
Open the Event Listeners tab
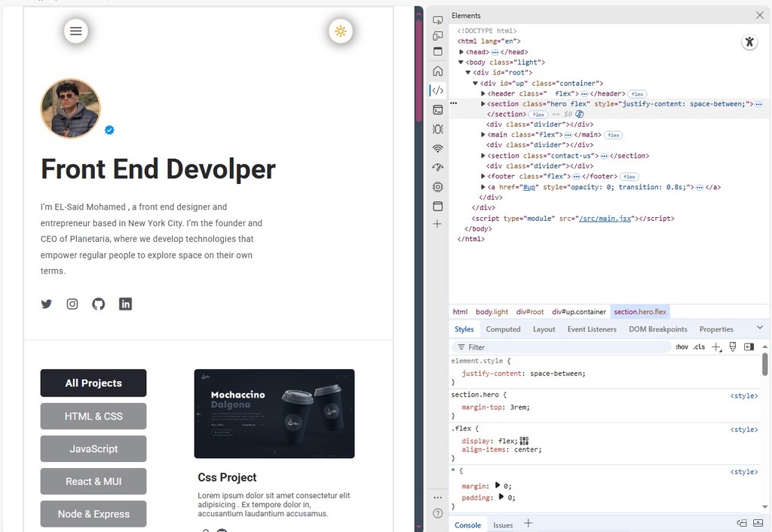(592, 329)
